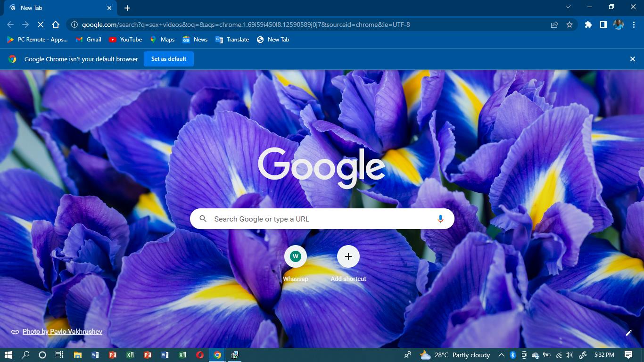Image resolution: width=644 pixels, height=362 pixels.
Task: Click the Customize Chrome pencil icon
Action: (x=628, y=333)
